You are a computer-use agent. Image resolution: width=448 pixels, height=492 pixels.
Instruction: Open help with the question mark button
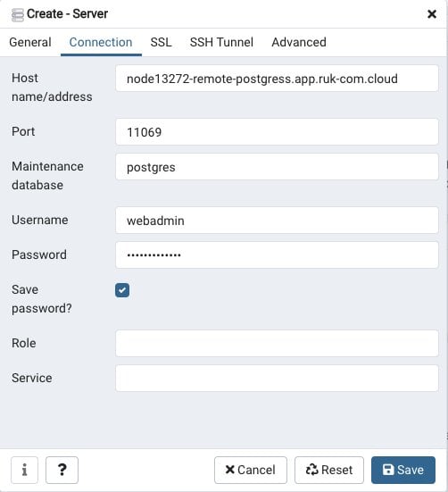(62, 470)
